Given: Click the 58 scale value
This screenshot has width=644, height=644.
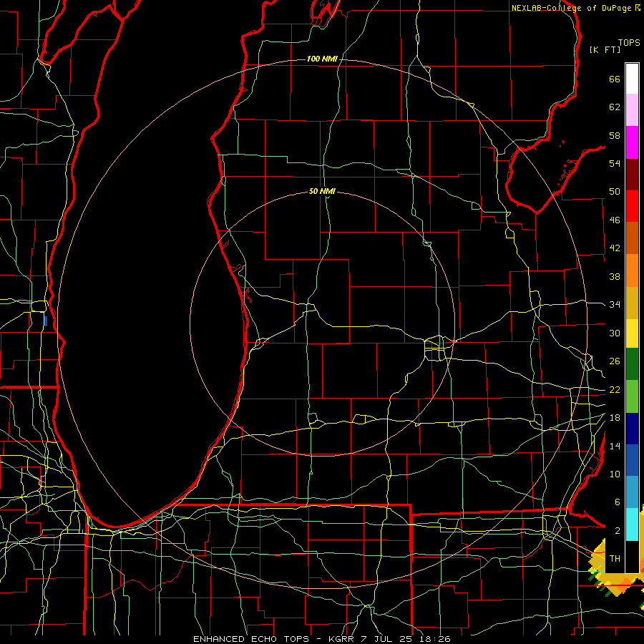Looking at the screenshot, I should [615, 135].
